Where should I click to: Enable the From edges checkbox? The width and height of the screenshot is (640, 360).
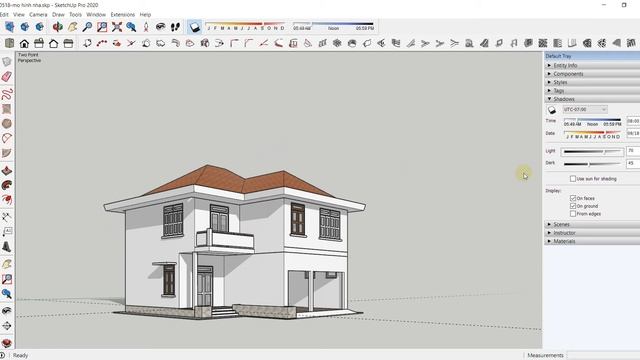pyautogui.click(x=573, y=213)
